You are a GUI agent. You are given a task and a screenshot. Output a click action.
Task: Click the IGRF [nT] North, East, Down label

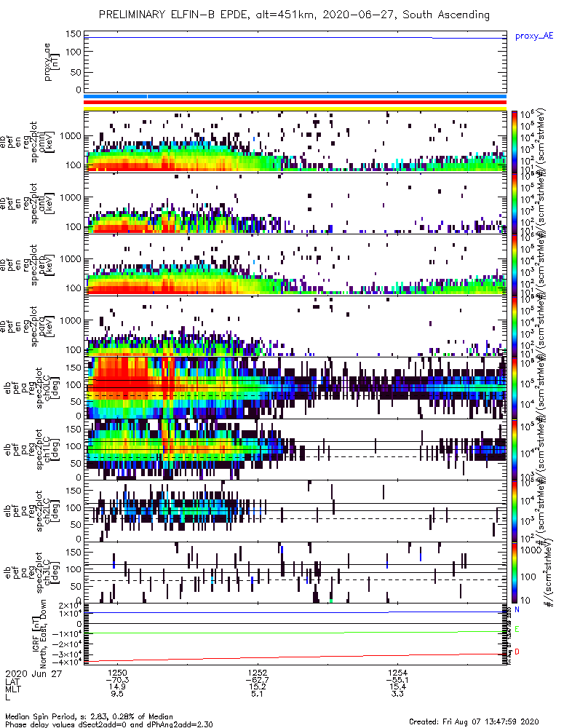pyautogui.click(x=39, y=634)
